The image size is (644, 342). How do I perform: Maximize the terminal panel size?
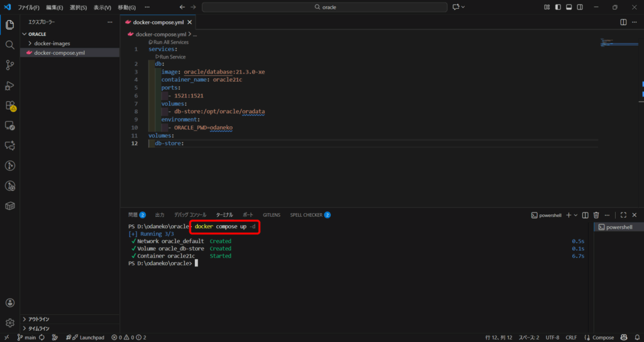(623, 215)
